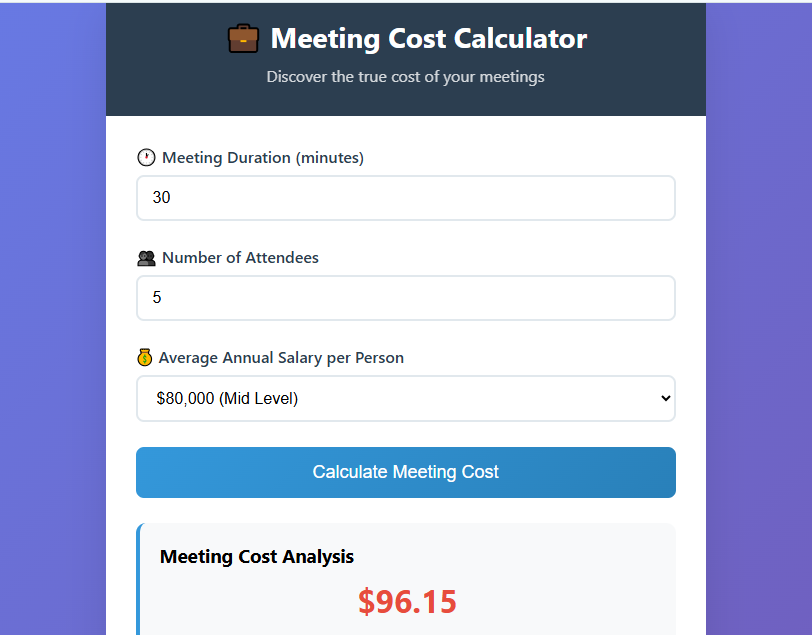
Task: Click the money bag icon beside Average Salary
Action: [146, 357]
